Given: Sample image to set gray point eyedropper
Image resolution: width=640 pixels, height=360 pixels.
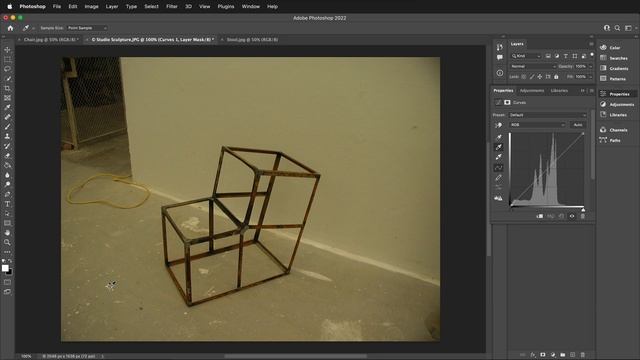Looking at the screenshot, I should [498, 147].
